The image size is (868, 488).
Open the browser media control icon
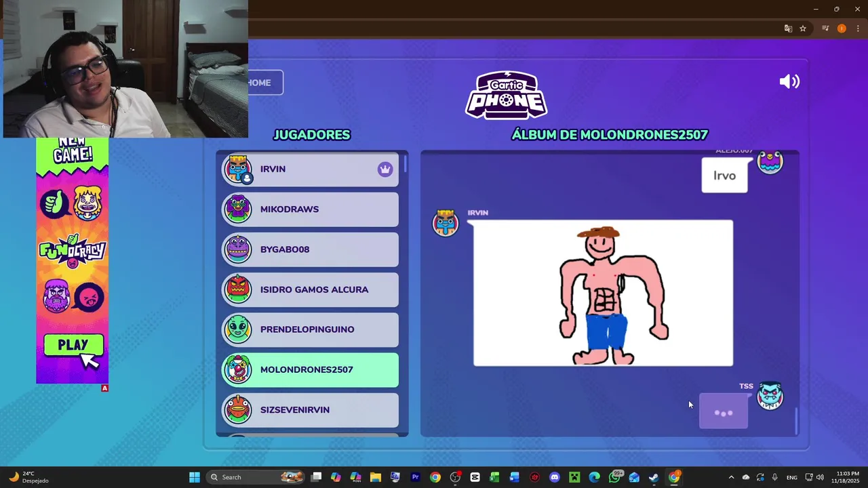(x=825, y=28)
